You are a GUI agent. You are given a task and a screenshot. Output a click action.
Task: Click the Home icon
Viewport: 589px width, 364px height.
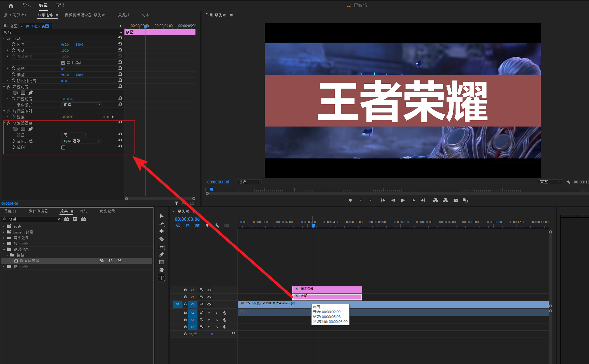click(11, 5)
